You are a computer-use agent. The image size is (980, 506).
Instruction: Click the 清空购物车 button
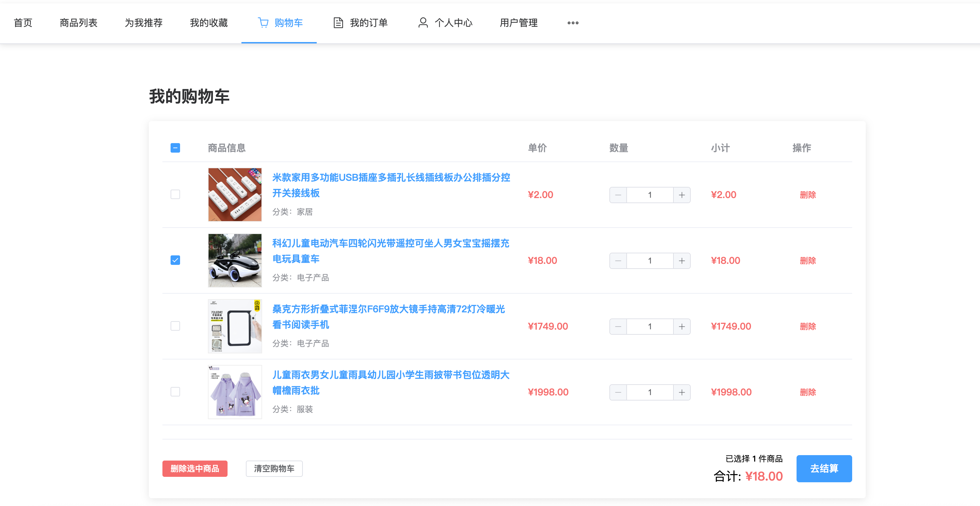(274, 469)
